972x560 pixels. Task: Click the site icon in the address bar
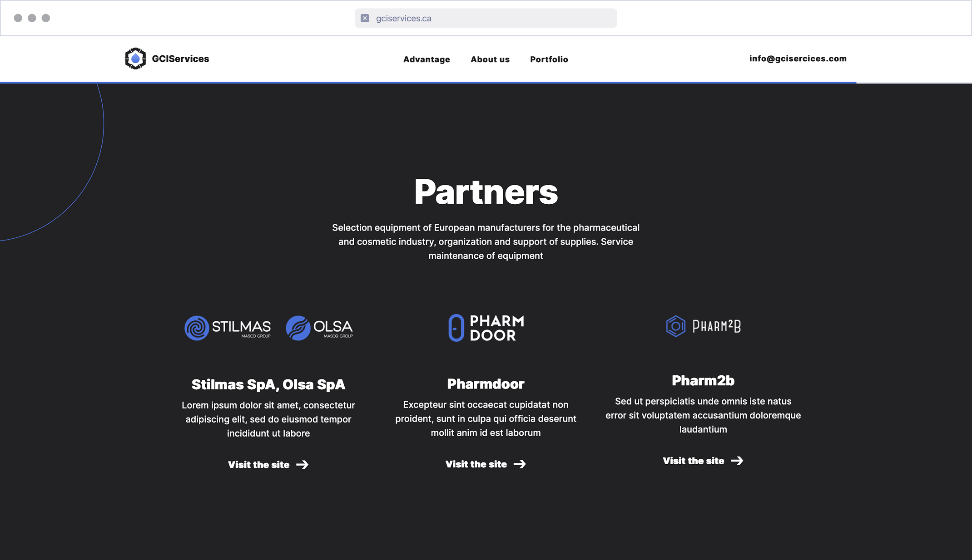pos(365,18)
